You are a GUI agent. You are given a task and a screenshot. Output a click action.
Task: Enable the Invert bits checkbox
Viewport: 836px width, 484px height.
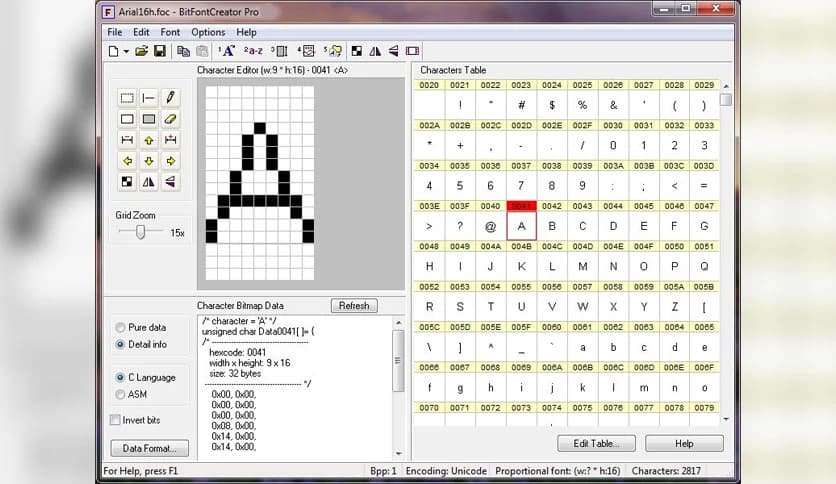pos(115,420)
